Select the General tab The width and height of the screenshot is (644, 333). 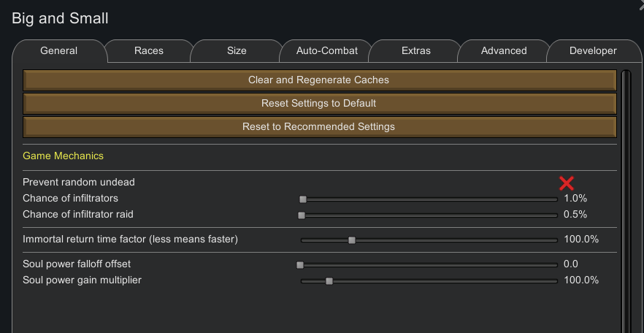[59, 51]
